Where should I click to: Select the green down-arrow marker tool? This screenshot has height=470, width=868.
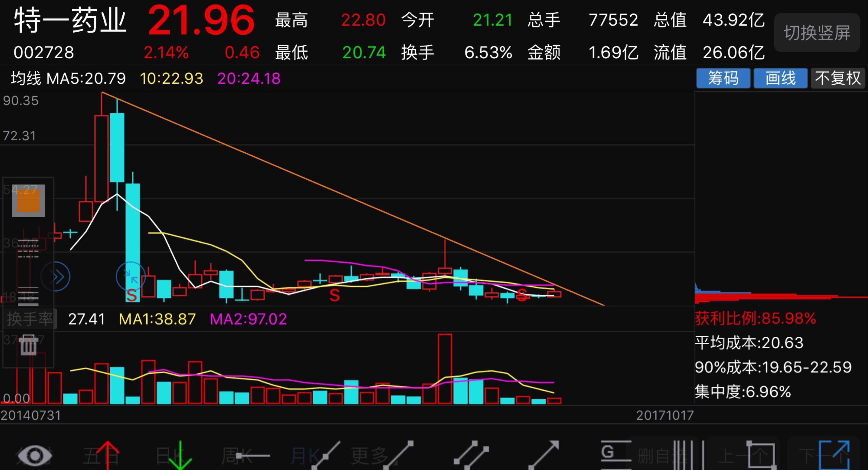[180, 455]
